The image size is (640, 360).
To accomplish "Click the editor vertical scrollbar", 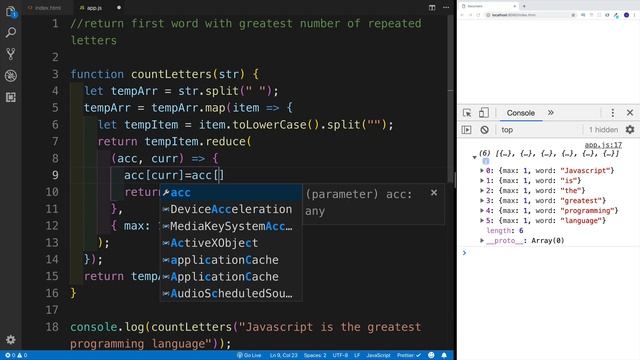I will pos(451,98).
